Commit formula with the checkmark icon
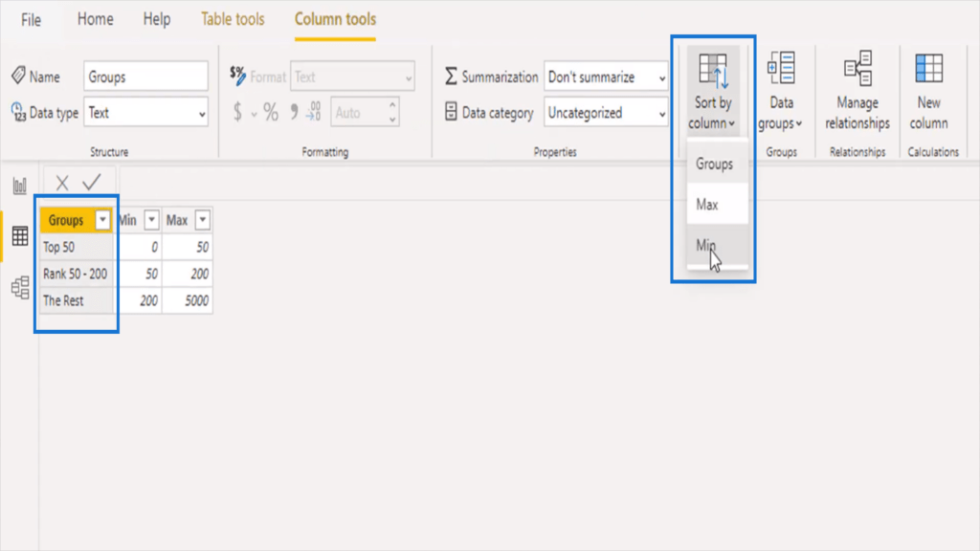This screenshot has width=980, height=551. [92, 182]
